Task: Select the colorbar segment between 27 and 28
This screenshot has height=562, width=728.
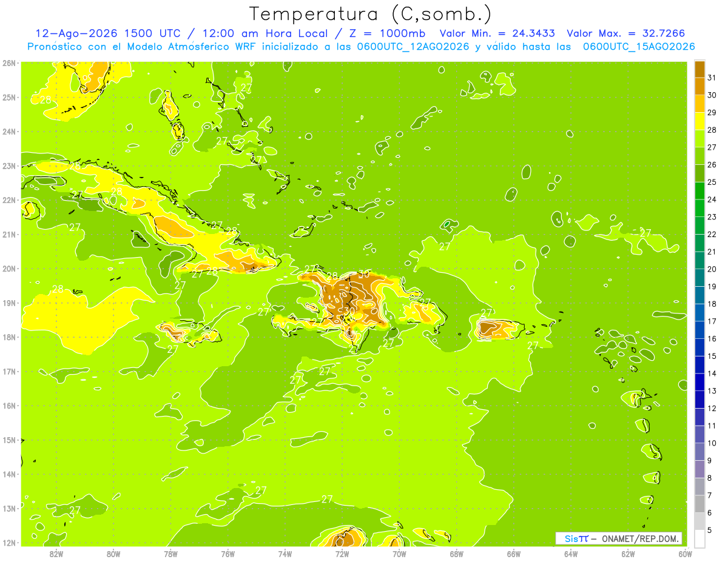Action: pos(699,139)
